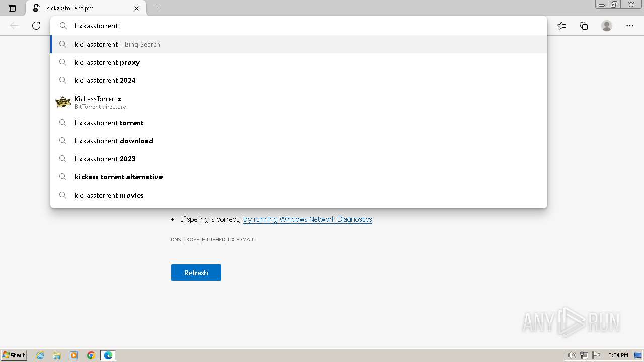Launch Google Chrome from the taskbar
This screenshot has width=644, height=362.
click(91, 355)
